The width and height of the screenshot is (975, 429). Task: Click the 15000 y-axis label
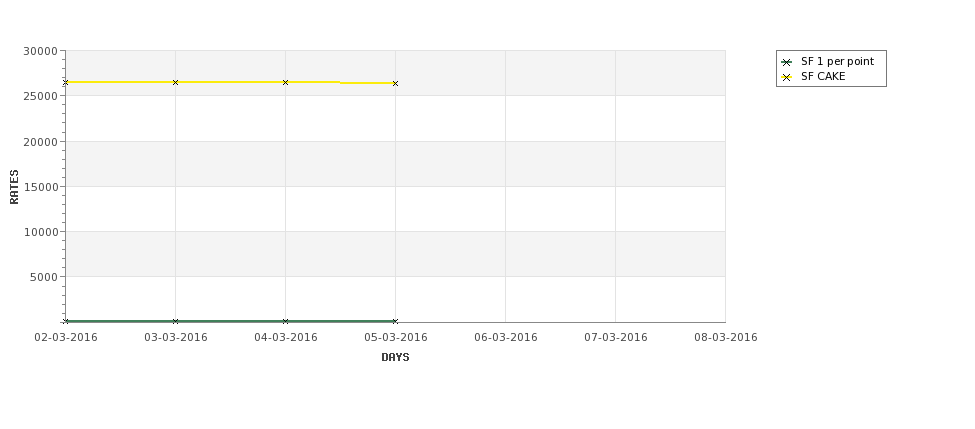pos(40,187)
